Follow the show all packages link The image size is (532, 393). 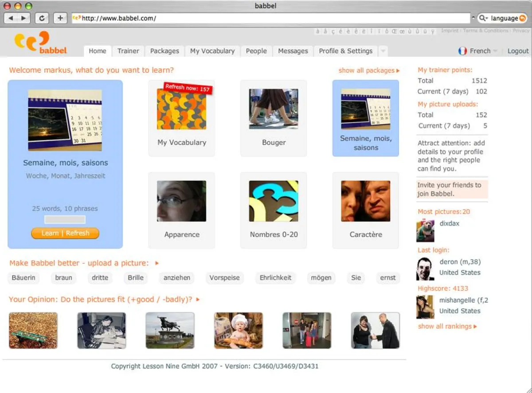coord(369,70)
